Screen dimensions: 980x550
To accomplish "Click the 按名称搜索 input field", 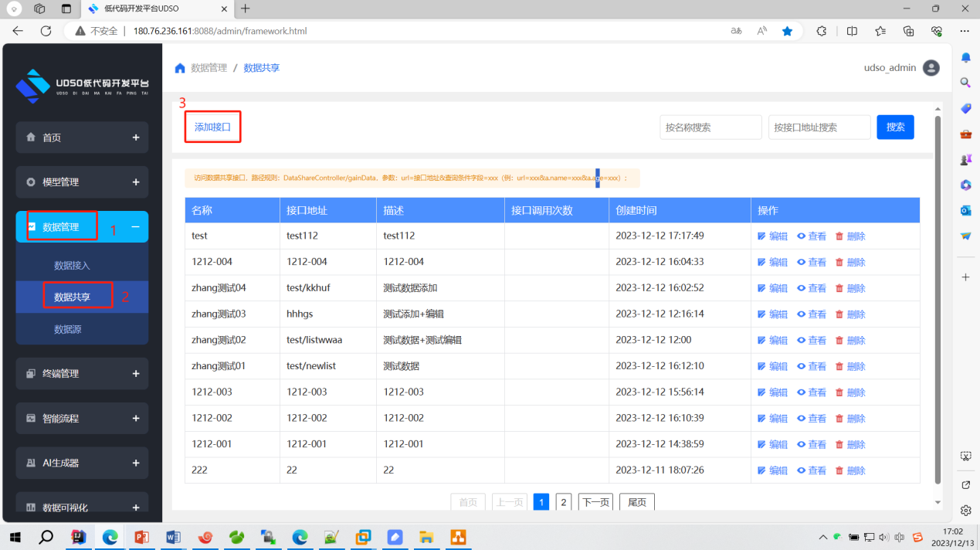I will 710,127.
